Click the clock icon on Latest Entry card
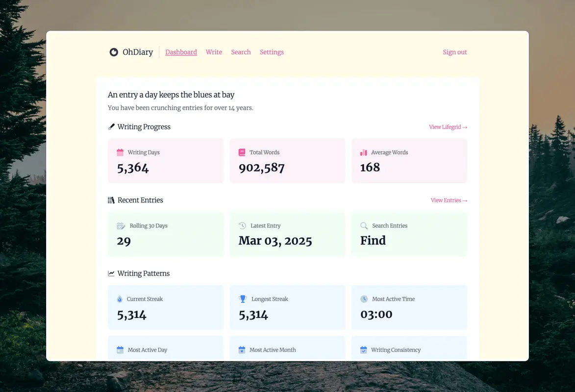 242,226
